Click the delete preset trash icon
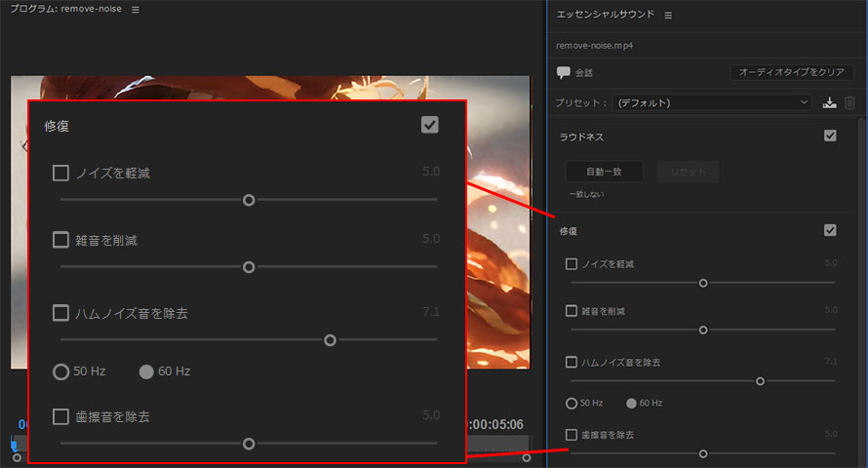 (849, 102)
